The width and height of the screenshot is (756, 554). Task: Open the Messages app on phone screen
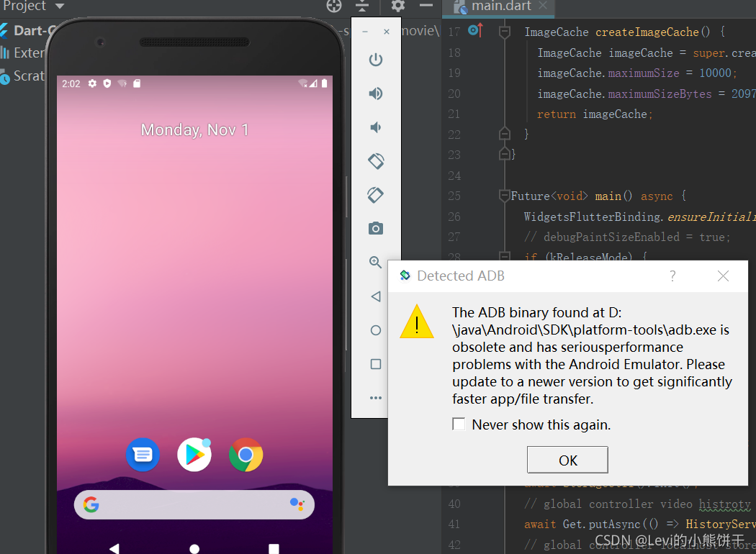[x=143, y=454]
